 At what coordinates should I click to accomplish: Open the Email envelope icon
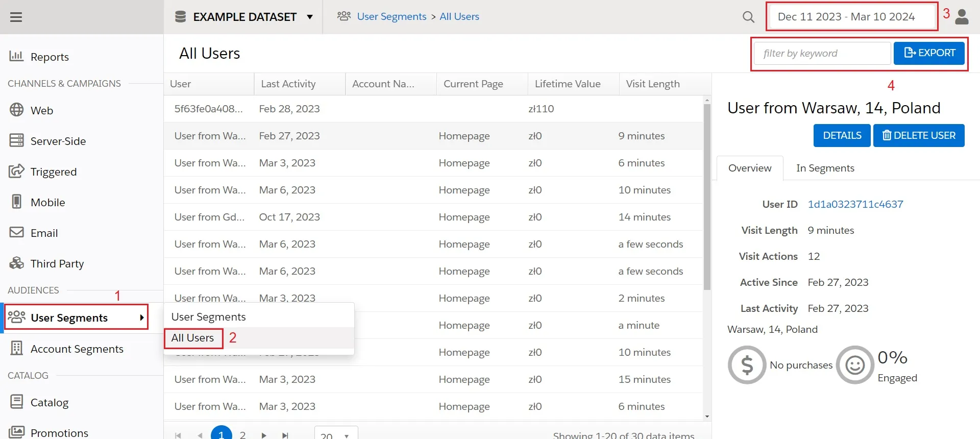tap(17, 232)
